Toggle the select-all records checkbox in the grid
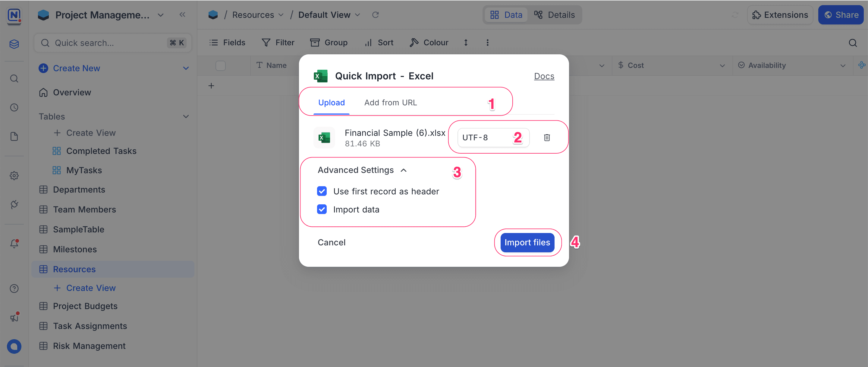 click(x=221, y=65)
